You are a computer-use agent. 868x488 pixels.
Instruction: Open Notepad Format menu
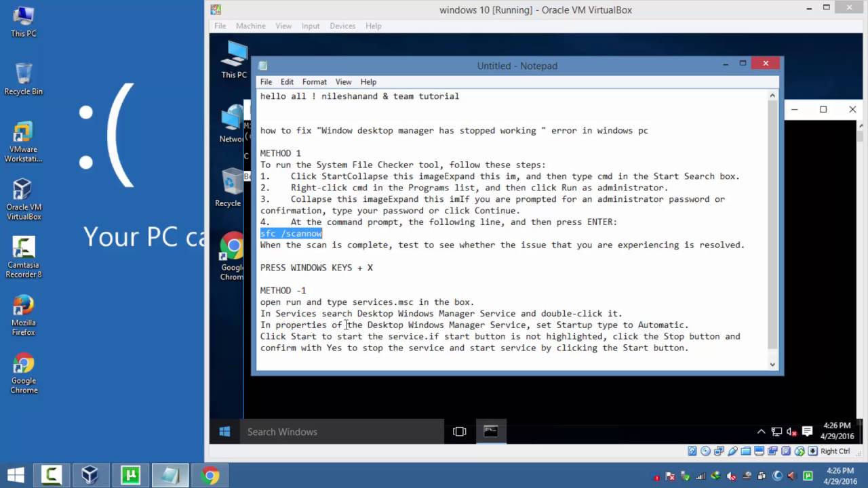point(314,81)
